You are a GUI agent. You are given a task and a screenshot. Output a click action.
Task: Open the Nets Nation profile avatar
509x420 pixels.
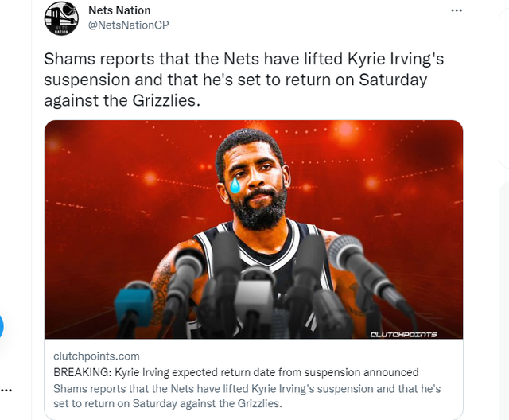pyautogui.click(x=61, y=18)
